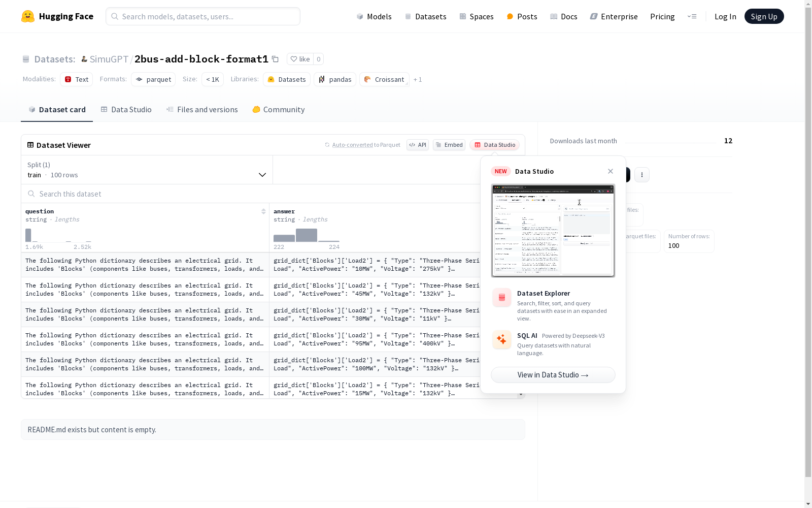The height and width of the screenshot is (508, 812).
Task: Click the Dataset Explorer icon
Action: (x=501, y=298)
